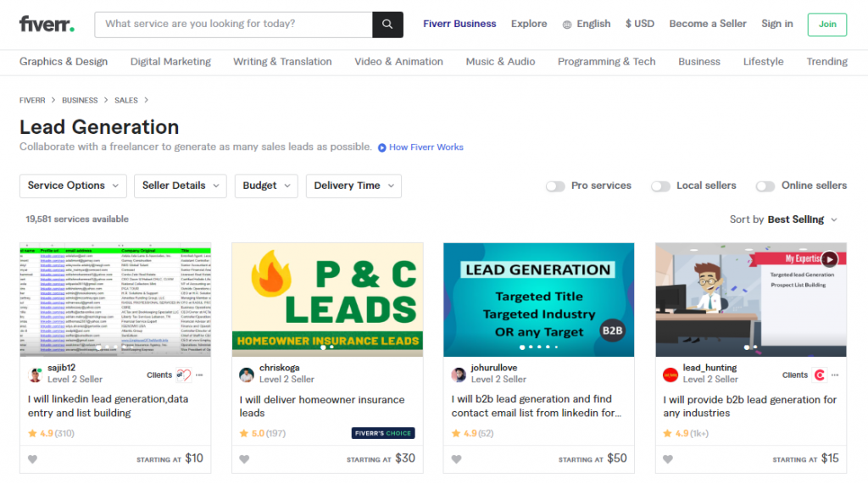Open chriskoga's seller avatar
This screenshot has height=483, width=868.
[x=247, y=375]
